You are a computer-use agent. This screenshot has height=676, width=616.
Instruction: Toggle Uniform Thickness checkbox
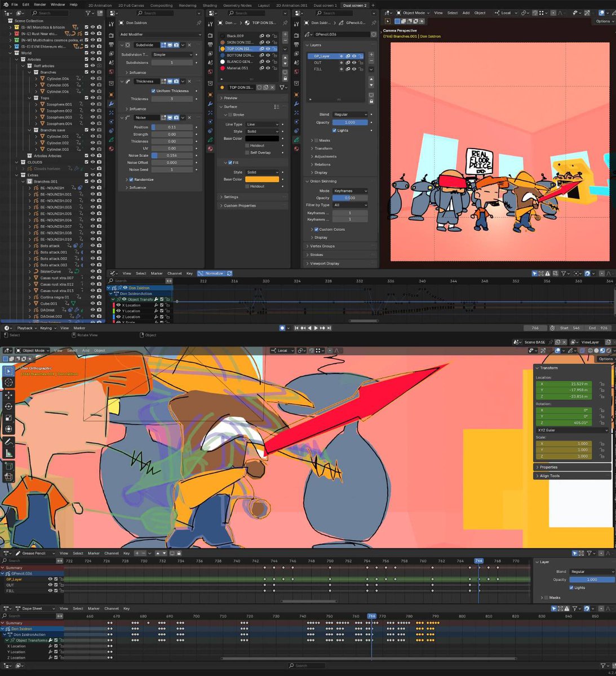pyautogui.click(x=153, y=91)
